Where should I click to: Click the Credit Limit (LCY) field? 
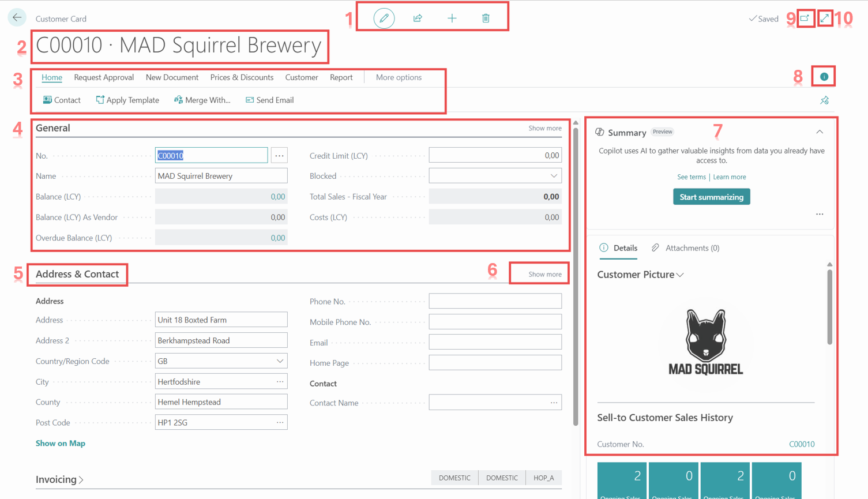point(495,155)
